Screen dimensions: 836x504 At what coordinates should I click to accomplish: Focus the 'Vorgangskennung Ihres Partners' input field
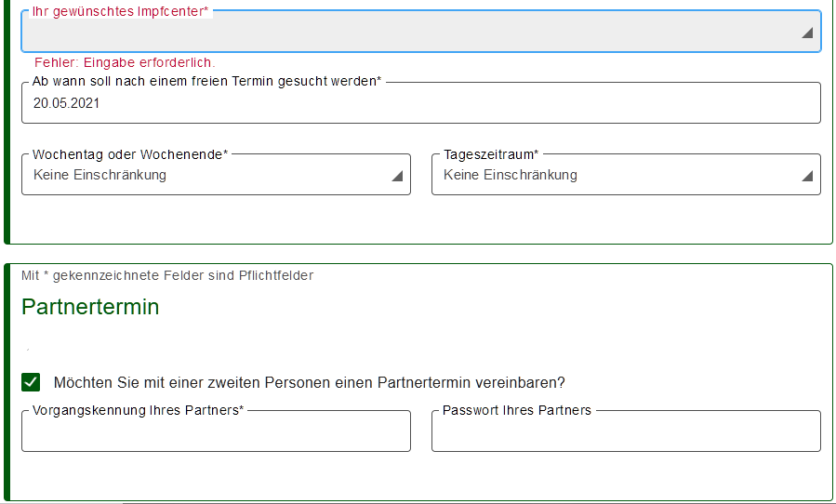(216, 431)
